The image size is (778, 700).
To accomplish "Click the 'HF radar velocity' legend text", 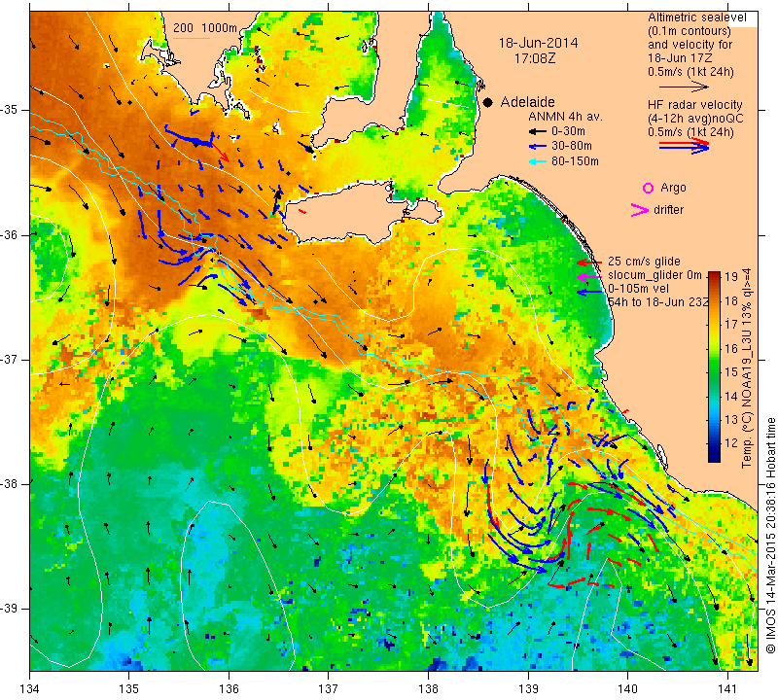I will [695, 105].
